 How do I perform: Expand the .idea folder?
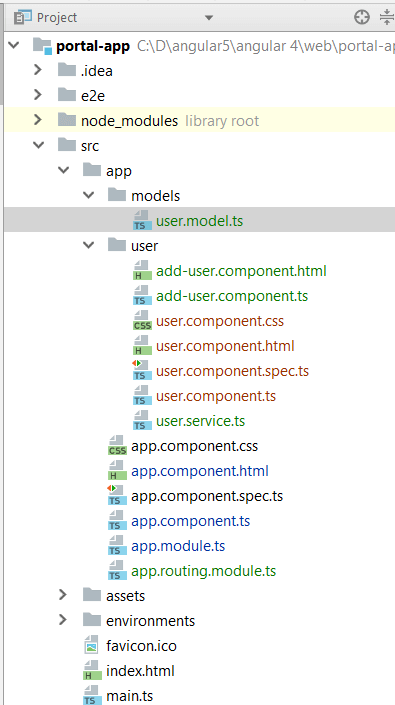point(38,70)
